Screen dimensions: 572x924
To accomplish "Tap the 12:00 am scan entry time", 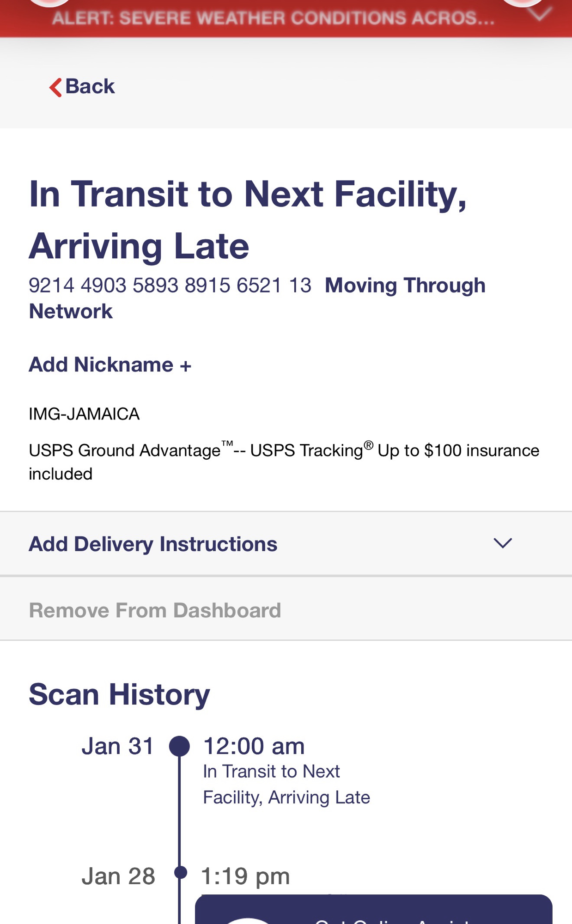I will (254, 746).
